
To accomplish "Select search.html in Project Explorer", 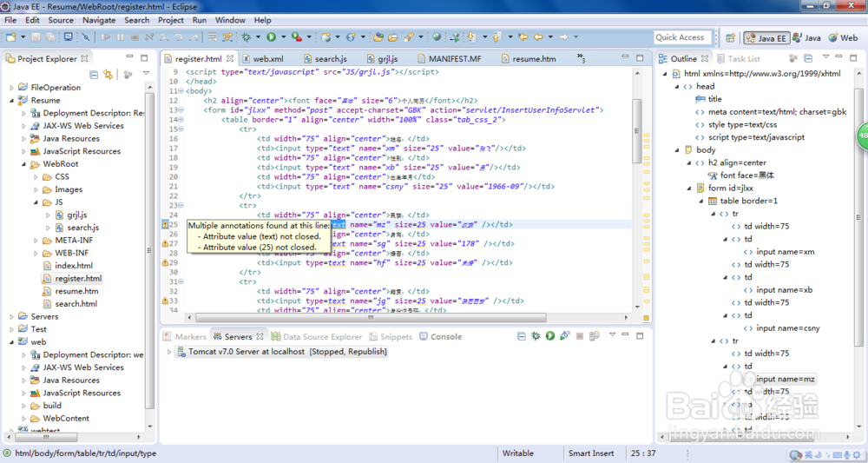I will click(70, 304).
